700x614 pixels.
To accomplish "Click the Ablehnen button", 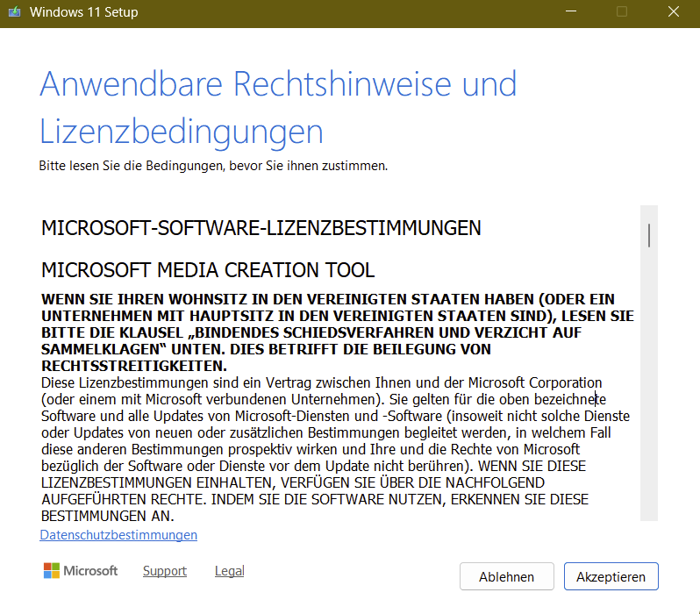I will click(507, 576).
